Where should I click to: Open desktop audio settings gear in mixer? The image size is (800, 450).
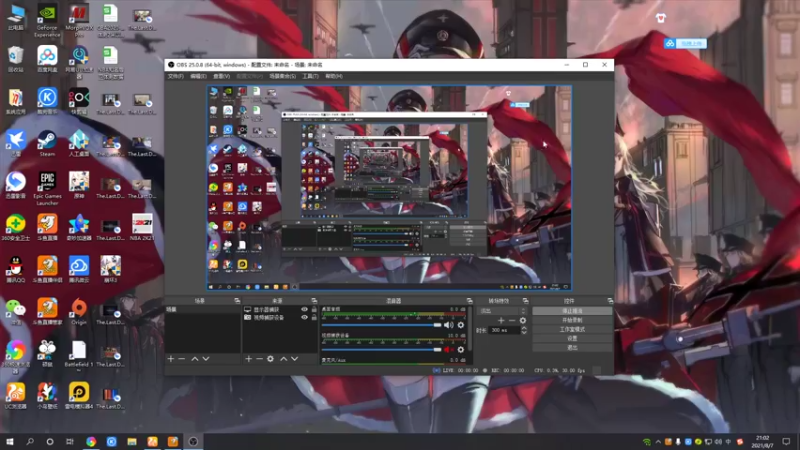461,325
